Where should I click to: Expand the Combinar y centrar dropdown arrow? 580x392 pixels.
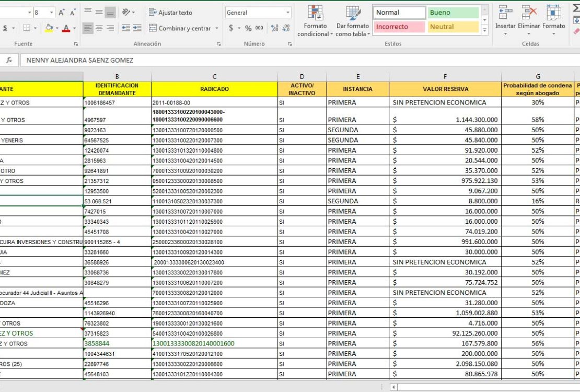[217, 28]
